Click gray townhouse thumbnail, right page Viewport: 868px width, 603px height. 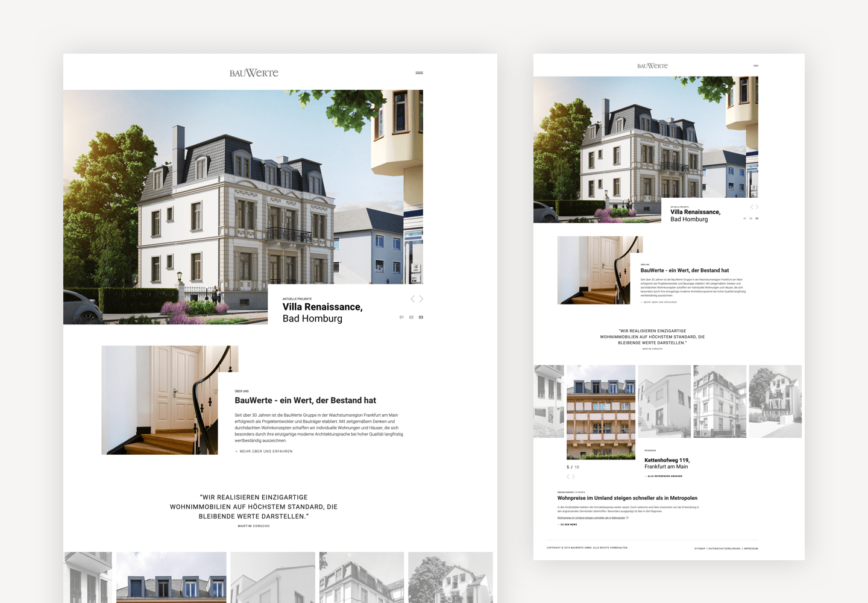[720, 401]
